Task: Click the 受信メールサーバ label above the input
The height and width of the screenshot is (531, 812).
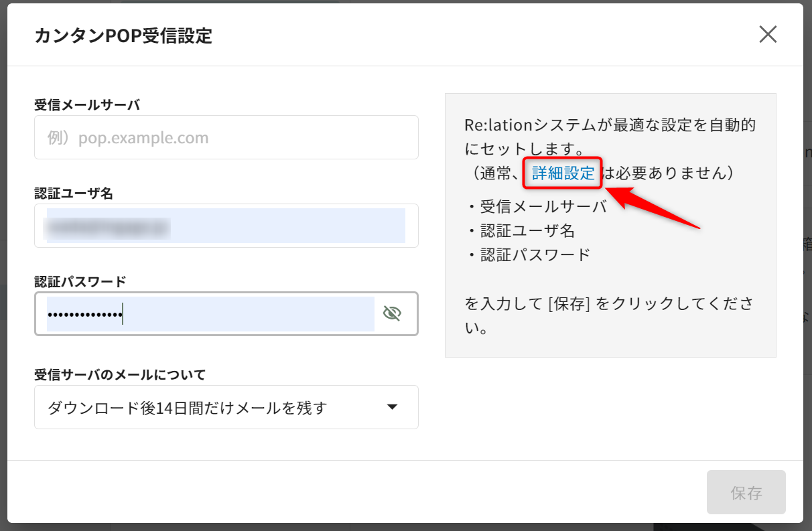Action: 87,105
